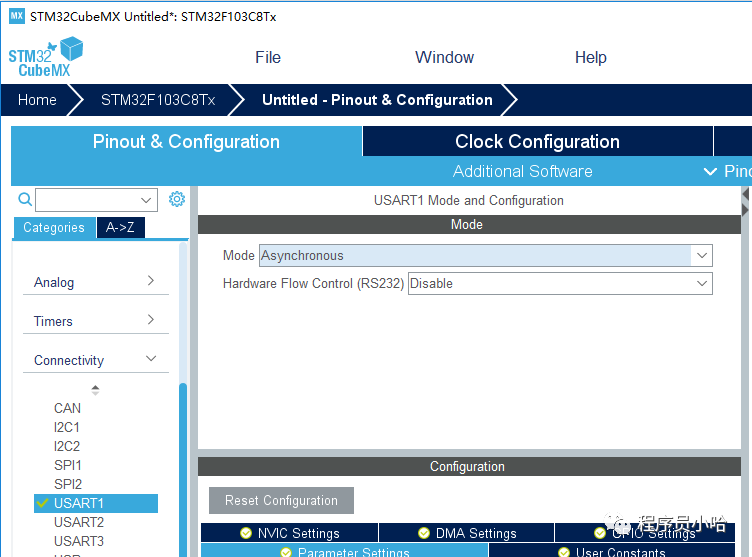
Task: Click the category search combo box
Action: 96,200
